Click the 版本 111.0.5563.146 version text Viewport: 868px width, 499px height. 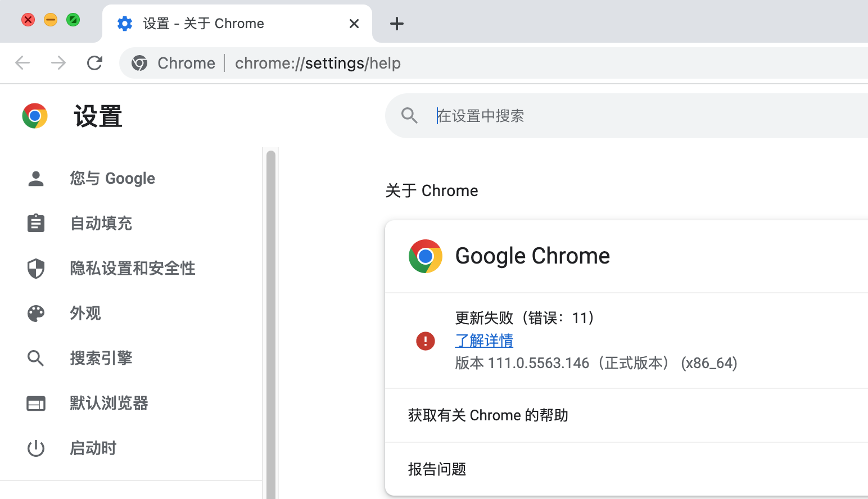[x=596, y=363]
